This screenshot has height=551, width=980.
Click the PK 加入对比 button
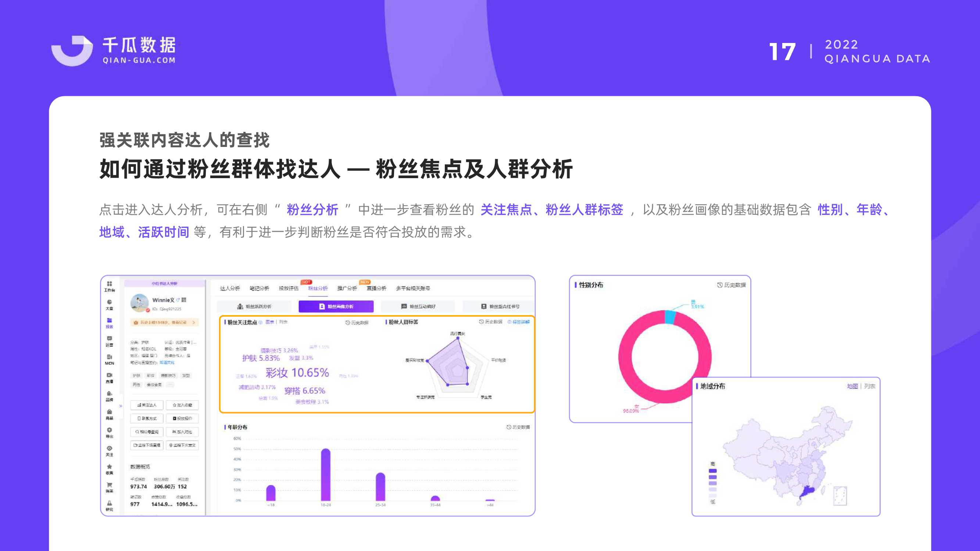coord(182,432)
